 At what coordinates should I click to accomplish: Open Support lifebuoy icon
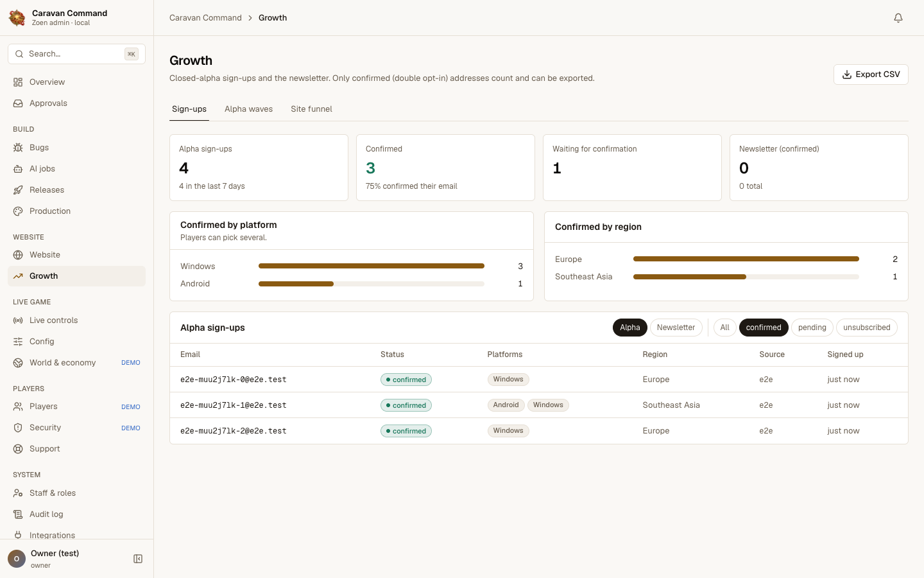(18, 449)
